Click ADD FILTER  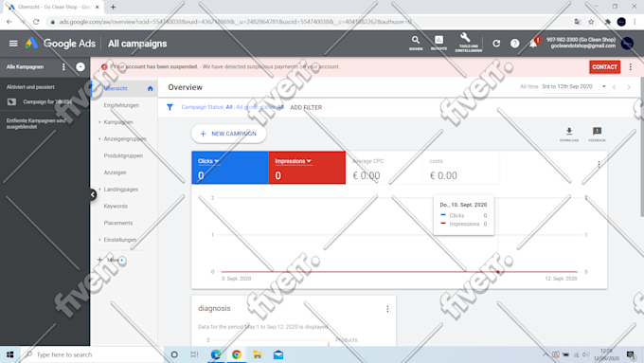[306, 108]
